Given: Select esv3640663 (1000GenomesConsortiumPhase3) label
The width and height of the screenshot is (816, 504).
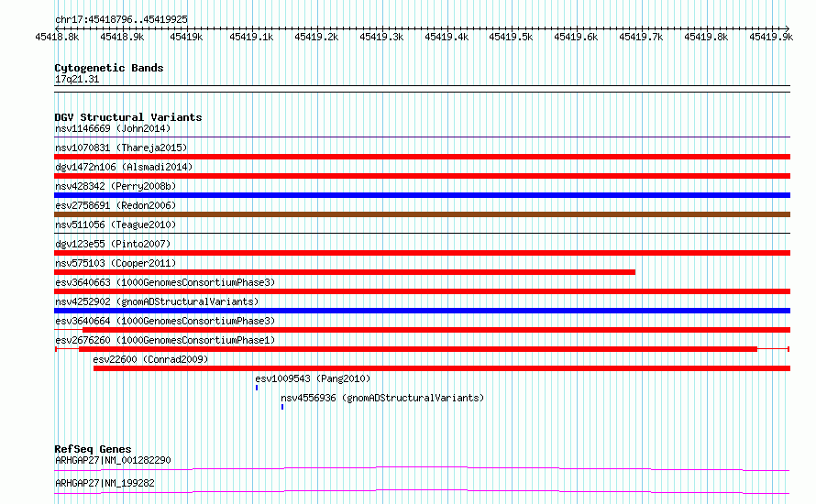Looking at the screenshot, I should (165, 282).
